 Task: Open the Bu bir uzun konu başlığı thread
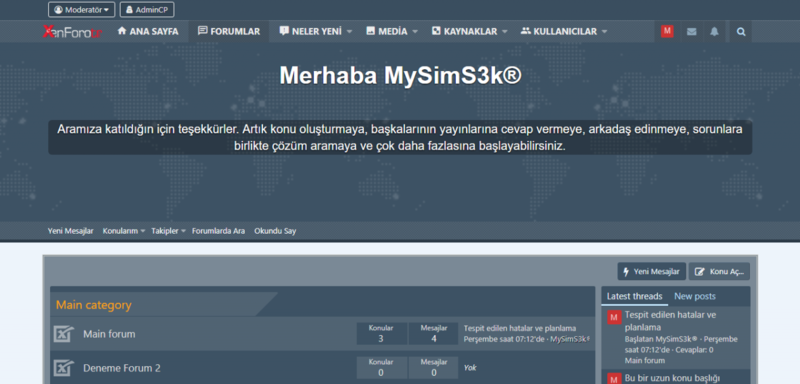(x=672, y=378)
